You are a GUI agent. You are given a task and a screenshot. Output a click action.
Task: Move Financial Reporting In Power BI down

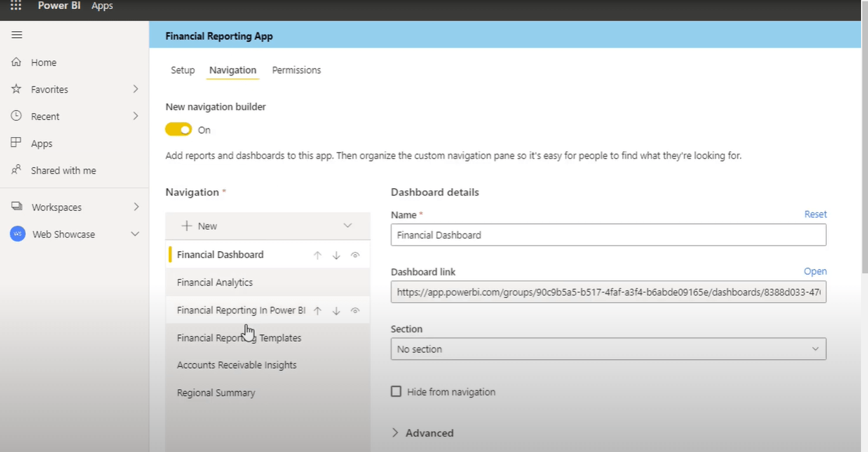[x=336, y=310]
